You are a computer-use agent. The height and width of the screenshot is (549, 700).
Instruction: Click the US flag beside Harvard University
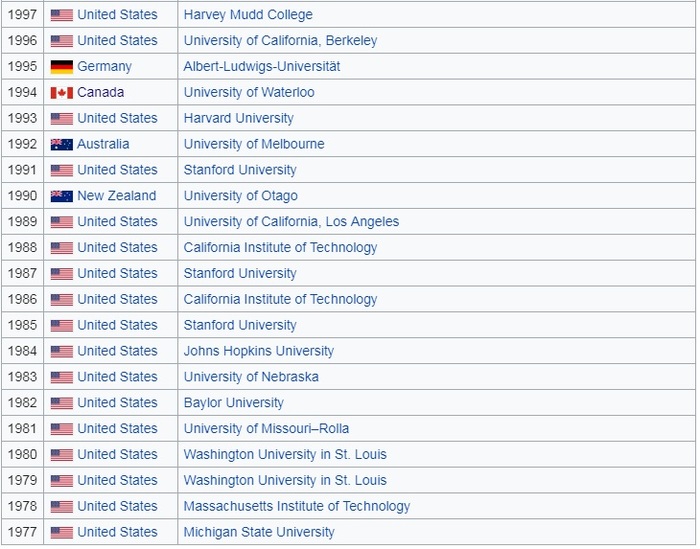click(x=62, y=118)
